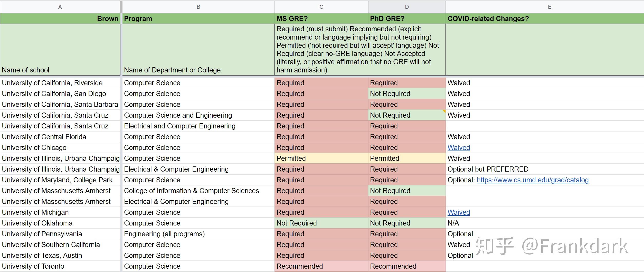Select 'University of Oklahoma' cell
644x272 pixels.
[60, 223]
